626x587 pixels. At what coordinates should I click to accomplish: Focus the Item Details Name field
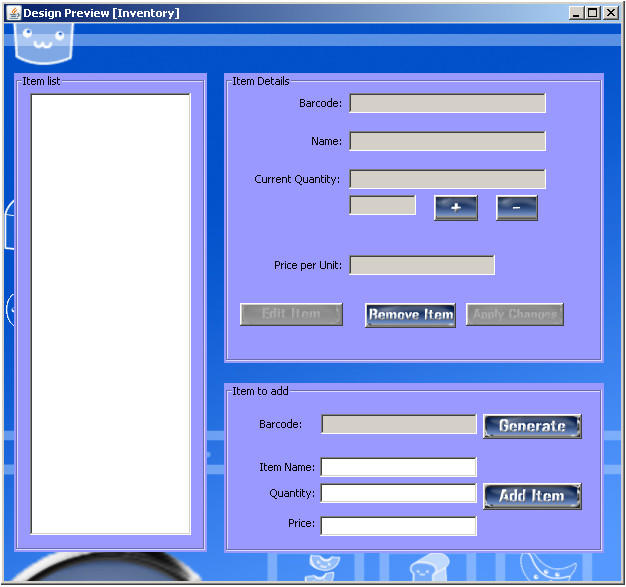point(448,141)
